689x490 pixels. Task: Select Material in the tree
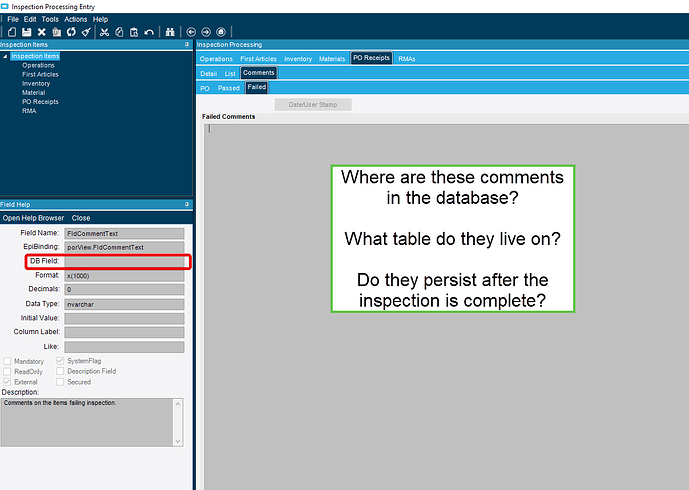33,93
